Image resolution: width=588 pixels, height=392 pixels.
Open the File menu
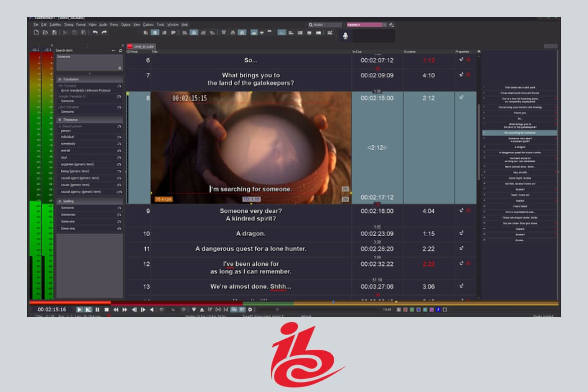pos(36,25)
